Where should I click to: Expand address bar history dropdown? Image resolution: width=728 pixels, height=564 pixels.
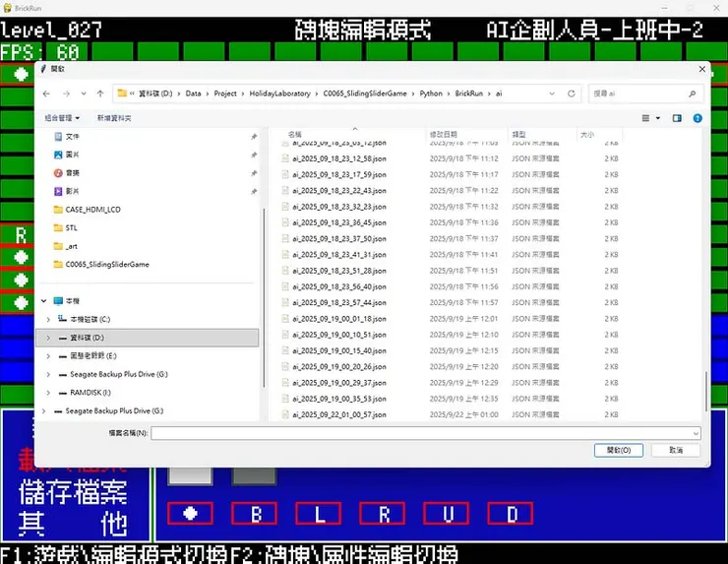coord(552,94)
